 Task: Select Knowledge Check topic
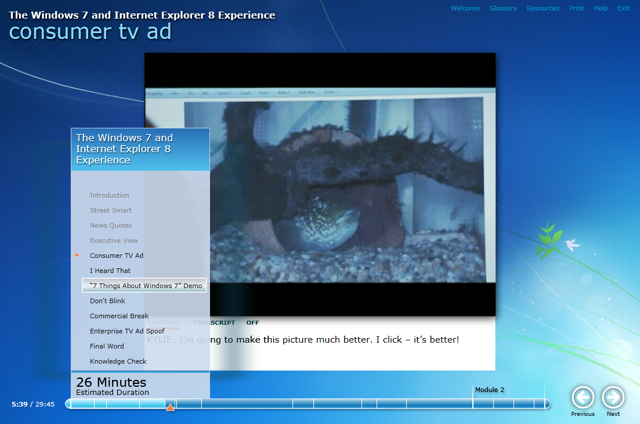pos(118,361)
